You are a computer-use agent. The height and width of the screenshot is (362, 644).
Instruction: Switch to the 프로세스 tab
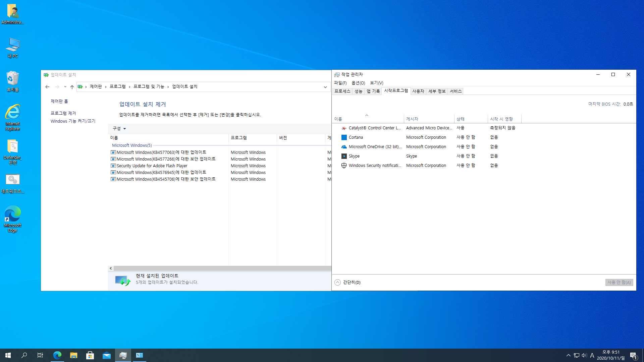click(x=342, y=91)
